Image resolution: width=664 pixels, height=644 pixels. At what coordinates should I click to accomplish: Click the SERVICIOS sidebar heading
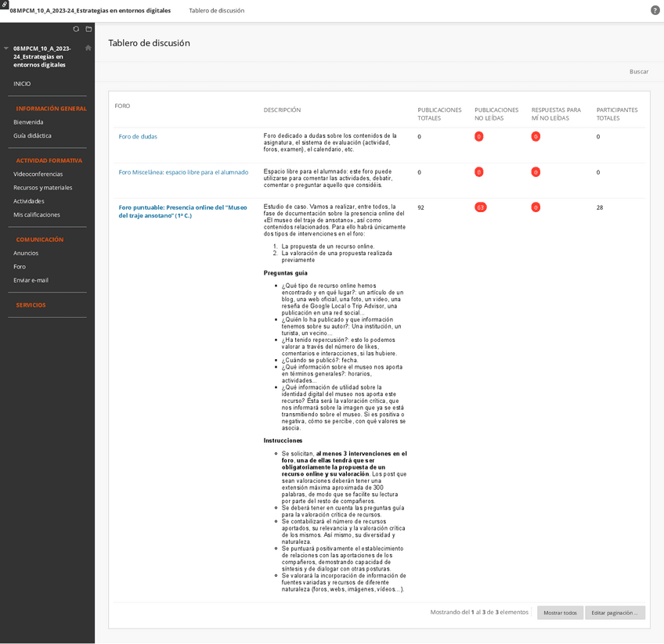(31, 305)
